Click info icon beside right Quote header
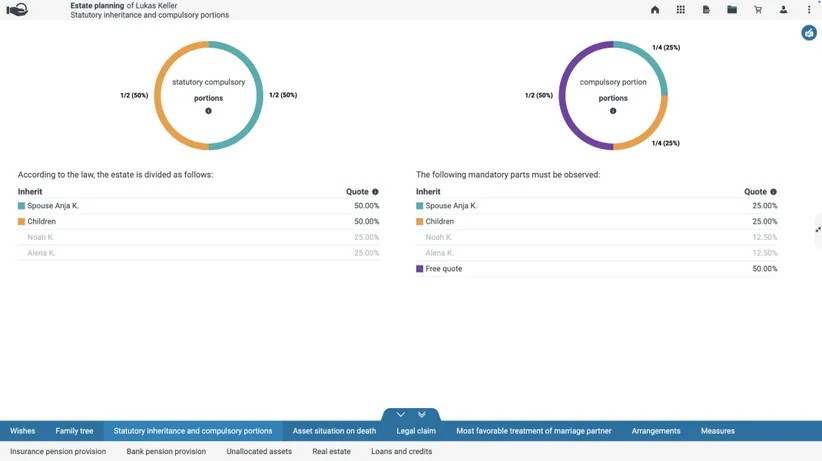The width and height of the screenshot is (822, 461). (x=773, y=192)
